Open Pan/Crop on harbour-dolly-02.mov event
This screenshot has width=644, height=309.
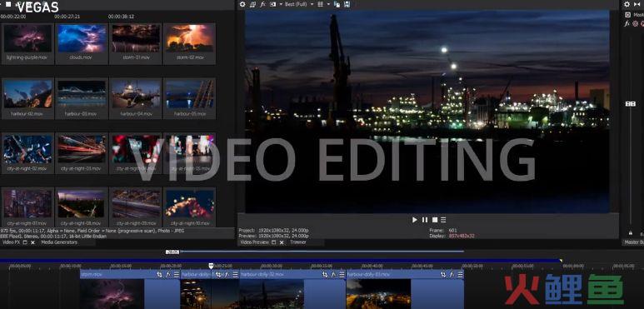pyautogui.click(x=324, y=275)
